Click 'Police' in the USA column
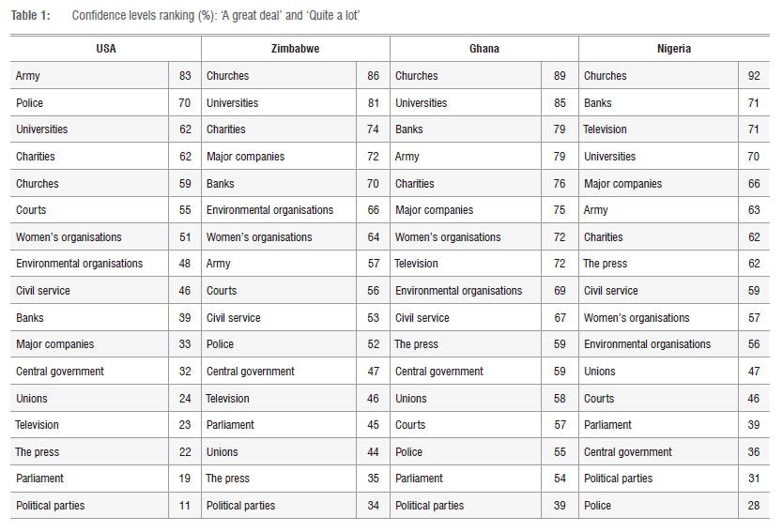The width and height of the screenshot is (783, 532). pos(29,102)
